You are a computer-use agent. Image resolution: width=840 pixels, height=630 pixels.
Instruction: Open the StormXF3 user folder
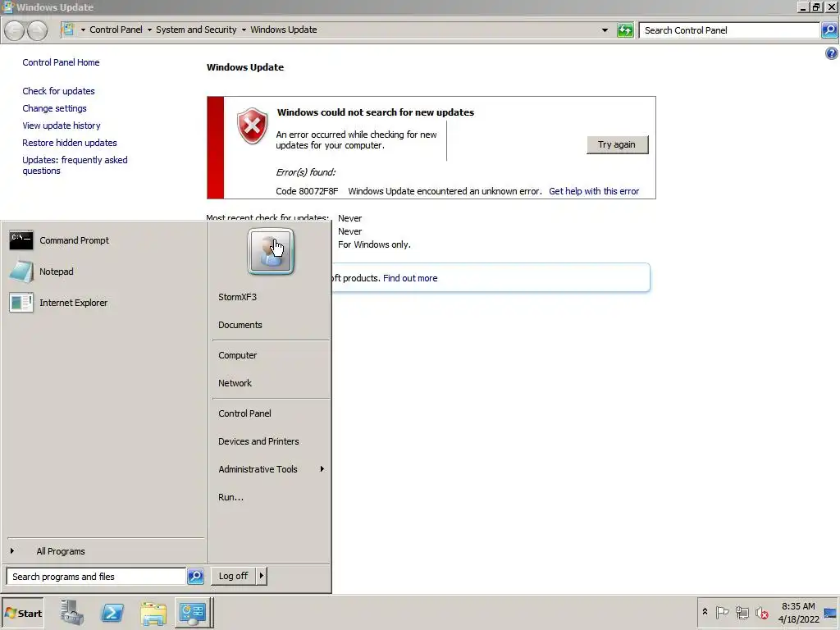237,297
